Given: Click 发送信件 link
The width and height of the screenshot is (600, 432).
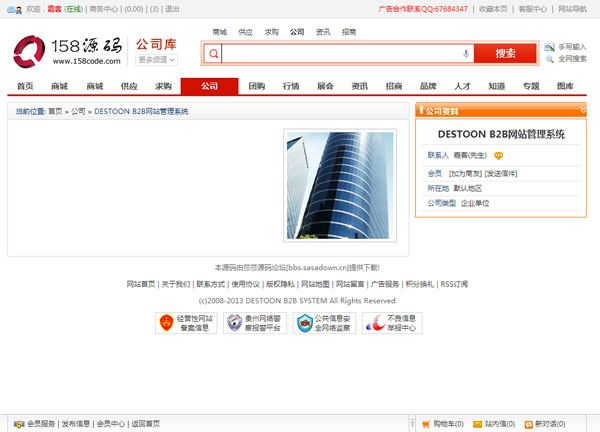Looking at the screenshot, I should [501, 174].
